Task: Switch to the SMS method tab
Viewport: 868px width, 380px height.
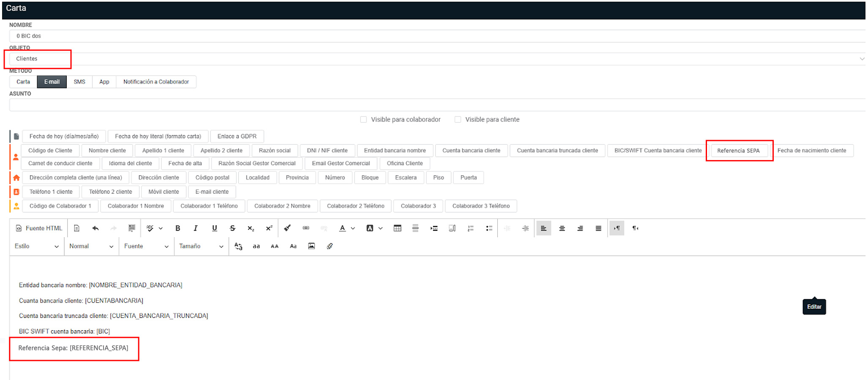Action: coord(79,82)
